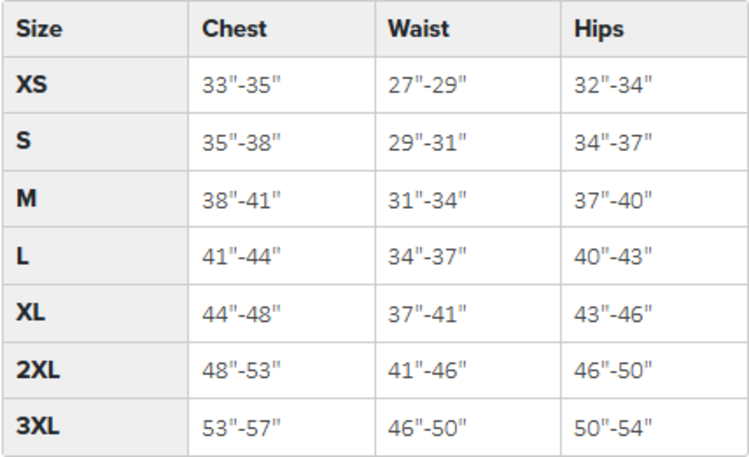The height and width of the screenshot is (457, 749).
Task: Select the 3XL size row label
Action: point(38,427)
